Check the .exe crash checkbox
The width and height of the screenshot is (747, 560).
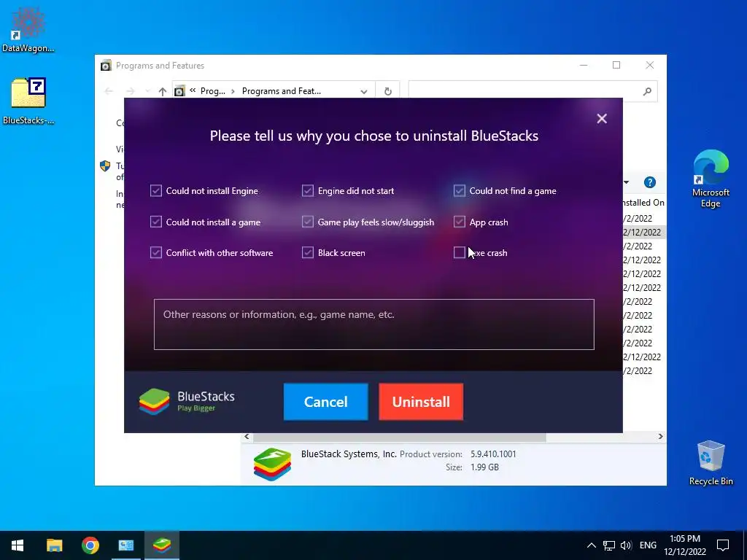point(460,252)
